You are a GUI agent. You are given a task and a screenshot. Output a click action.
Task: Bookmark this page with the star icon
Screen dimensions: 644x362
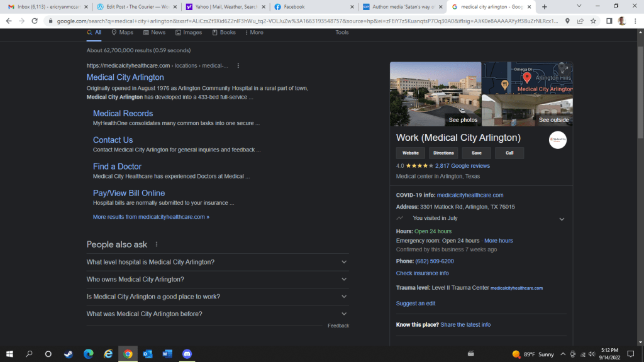click(x=592, y=21)
